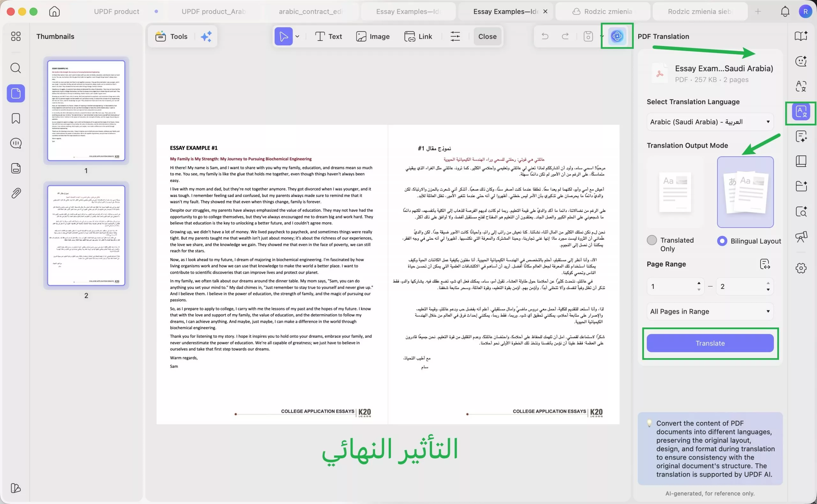
Task: Click the Close edit mode button
Action: pos(487,36)
